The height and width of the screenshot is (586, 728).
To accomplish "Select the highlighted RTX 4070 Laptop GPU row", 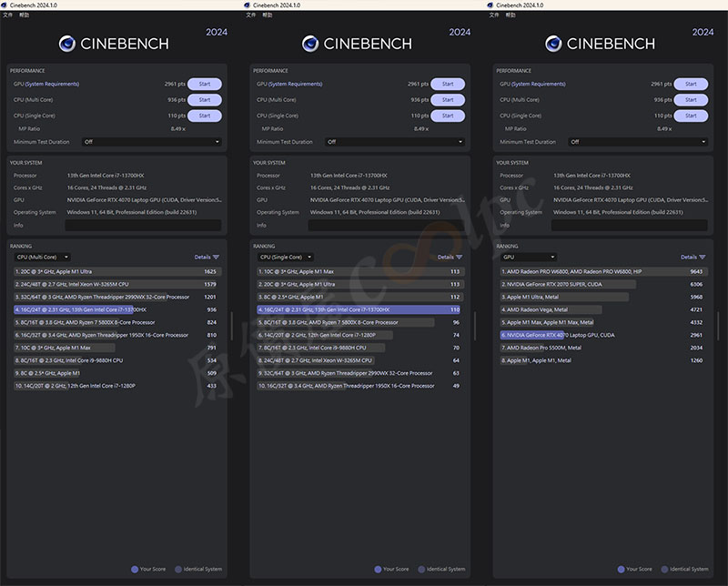I will click(x=604, y=335).
